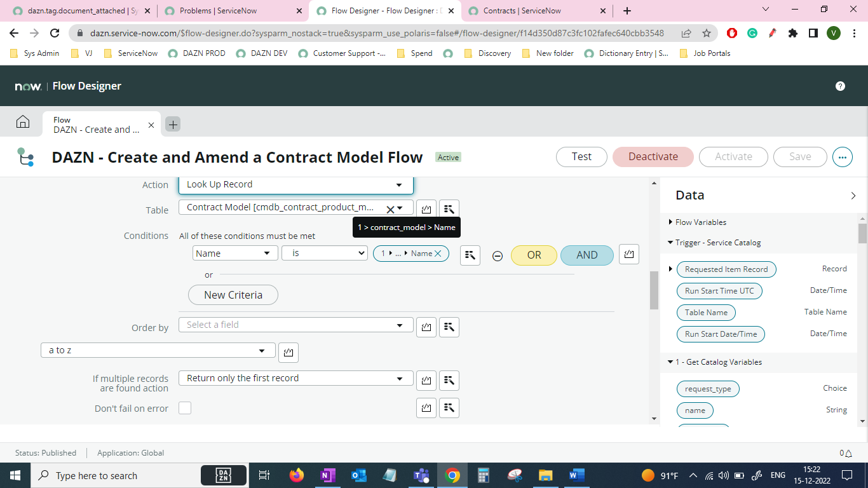Screen dimensions: 868x488
Task: Enable Don't fail on error checkbox
Action: tap(185, 408)
